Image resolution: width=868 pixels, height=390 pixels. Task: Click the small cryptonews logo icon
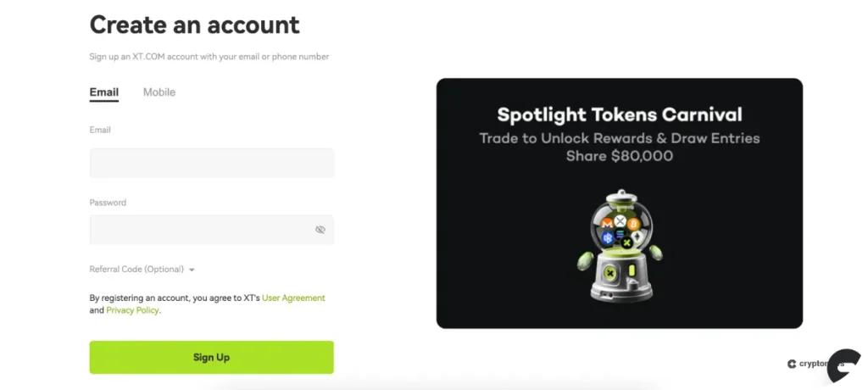(791, 364)
